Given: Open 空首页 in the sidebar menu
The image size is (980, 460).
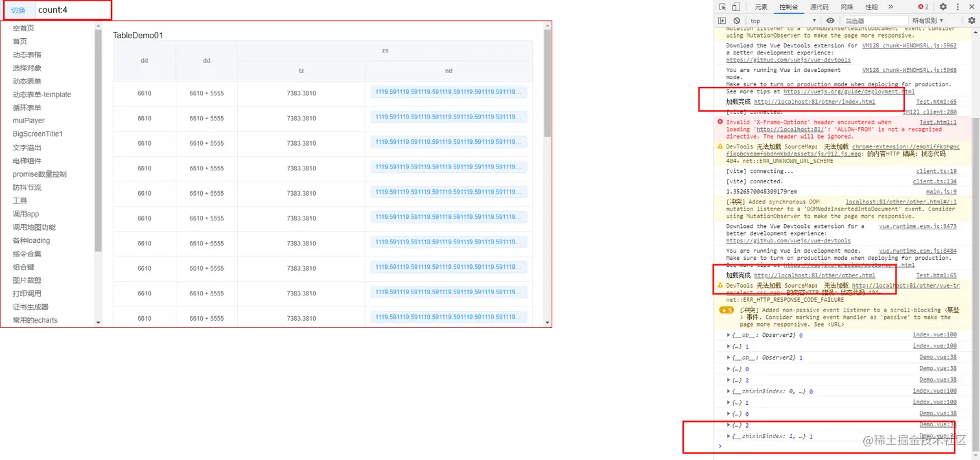Looking at the screenshot, I should [x=23, y=28].
